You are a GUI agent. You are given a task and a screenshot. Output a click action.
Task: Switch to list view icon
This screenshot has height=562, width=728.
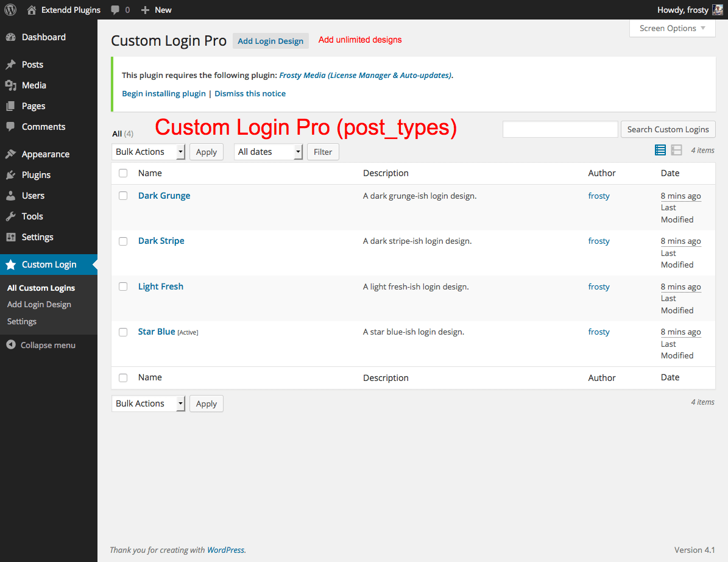pos(660,150)
